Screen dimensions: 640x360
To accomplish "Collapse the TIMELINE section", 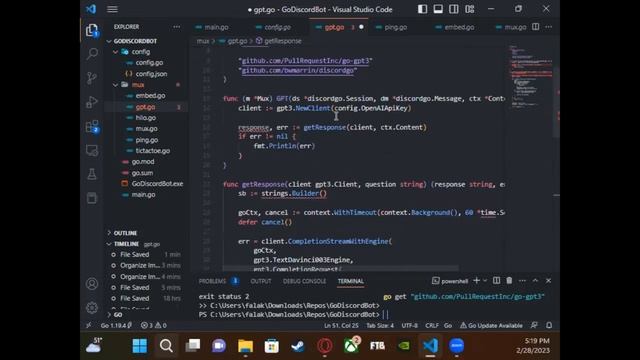I will point(126,244).
